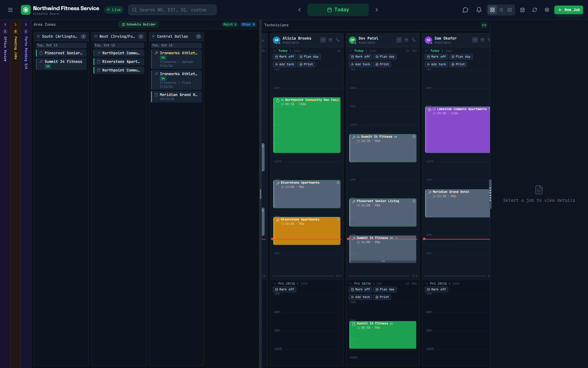Screen dimensions: 588x368
Task: Call Dev Patel via phone icon
Action: (x=414, y=40)
